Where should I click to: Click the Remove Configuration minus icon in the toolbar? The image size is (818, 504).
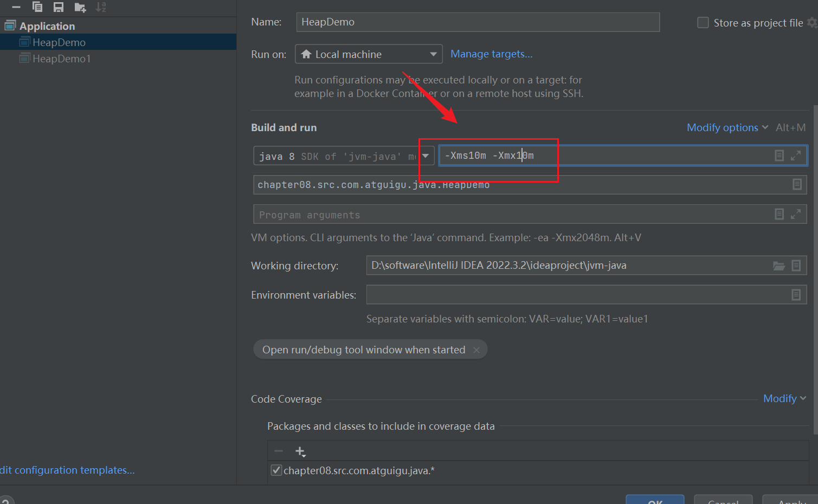coord(16,7)
